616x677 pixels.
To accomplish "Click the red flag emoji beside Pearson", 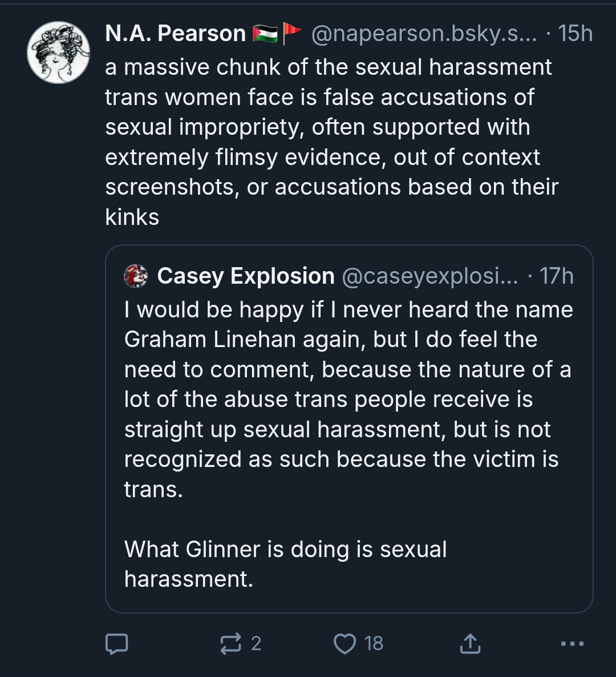I will pyautogui.click(x=291, y=34).
